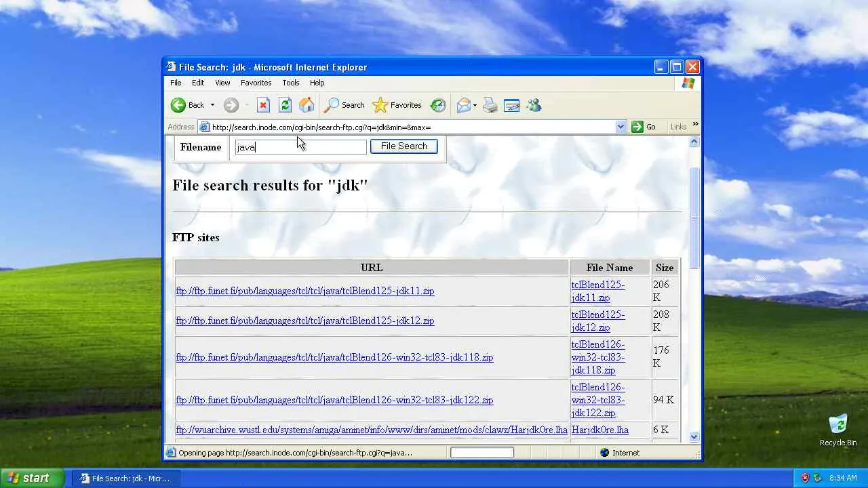Open the Search pane from the toolbar
This screenshot has height=488, width=868.
click(344, 105)
